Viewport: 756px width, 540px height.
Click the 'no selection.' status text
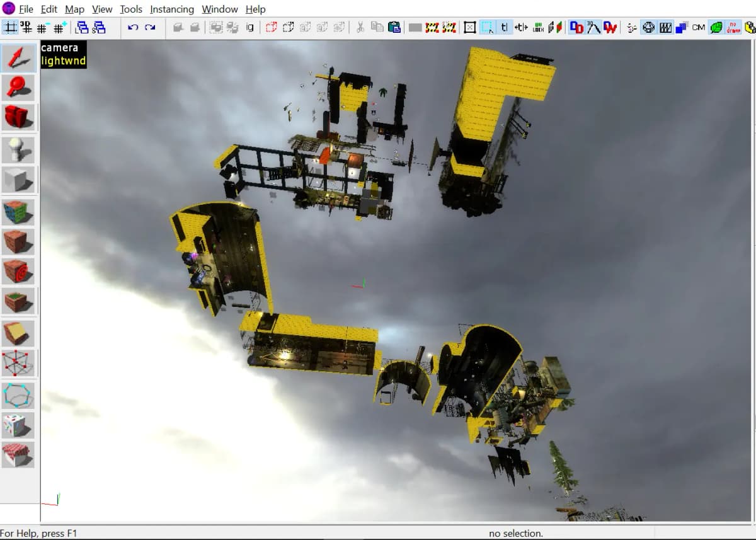coord(516,533)
